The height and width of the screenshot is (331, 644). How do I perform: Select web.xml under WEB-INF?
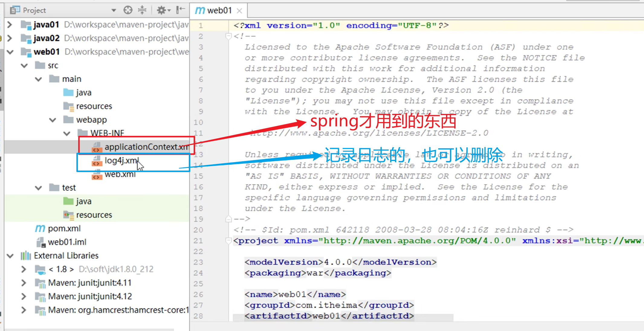(120, 175)
